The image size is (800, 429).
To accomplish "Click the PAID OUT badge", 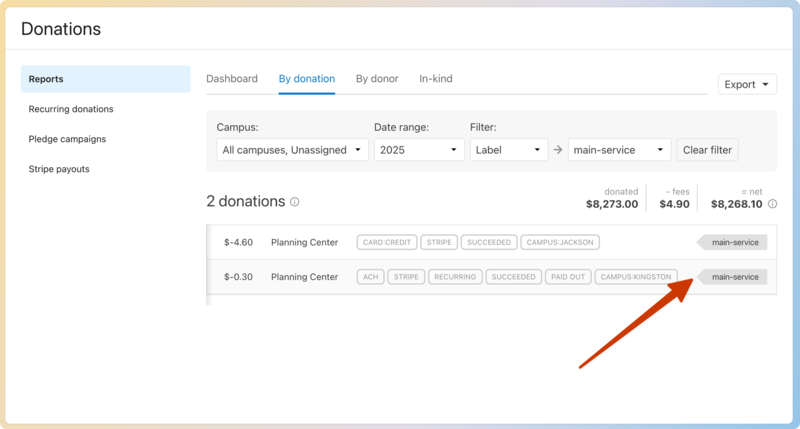I will [x=568, y=277].
